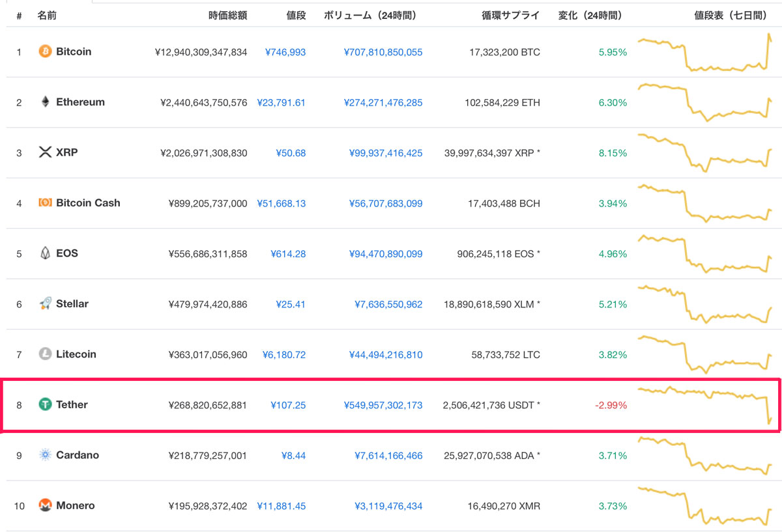Click Monero volume ¥3,119,476,434
Viewport: 782px width, 532px height.
click(388, 506)
